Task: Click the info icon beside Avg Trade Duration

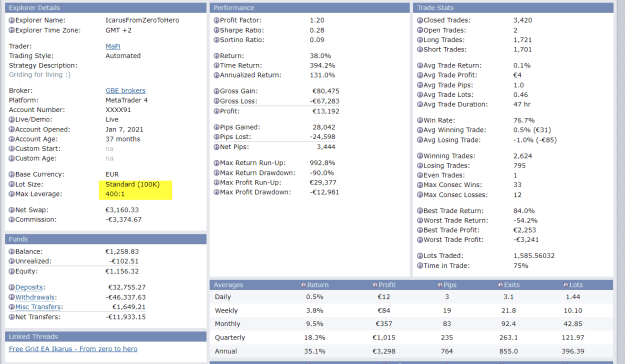Action: click(x=420, y=104)
